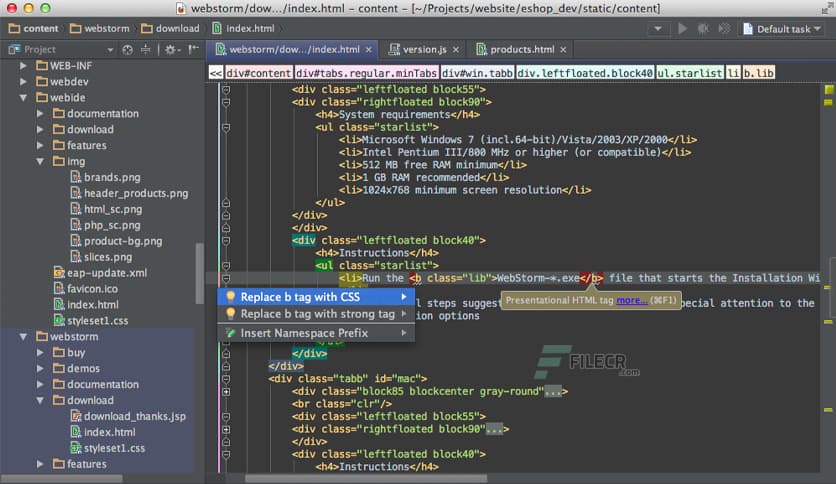Collapse the img folder
Screen dimensions: 836x484
pos(40,161)
